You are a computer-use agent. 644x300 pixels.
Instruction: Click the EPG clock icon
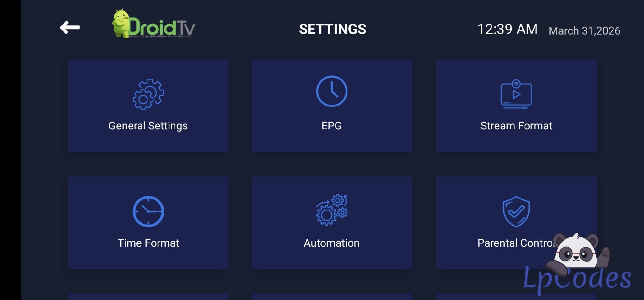331,91
